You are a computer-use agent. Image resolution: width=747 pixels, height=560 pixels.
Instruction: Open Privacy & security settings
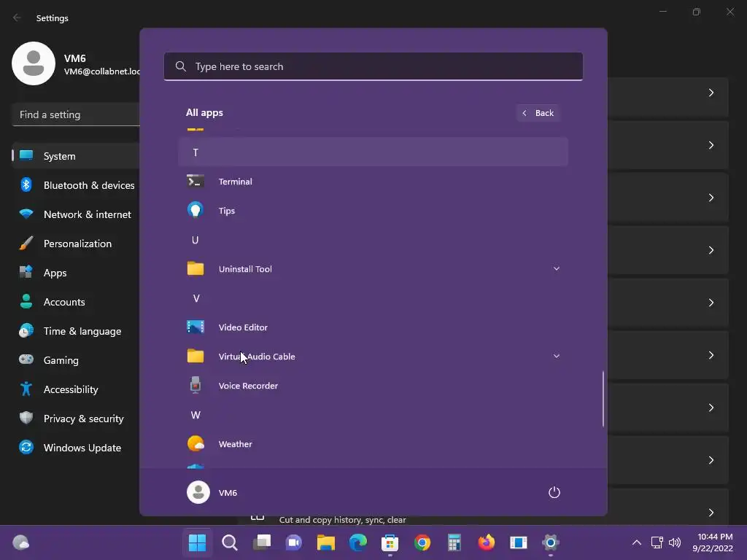[76, 419]
